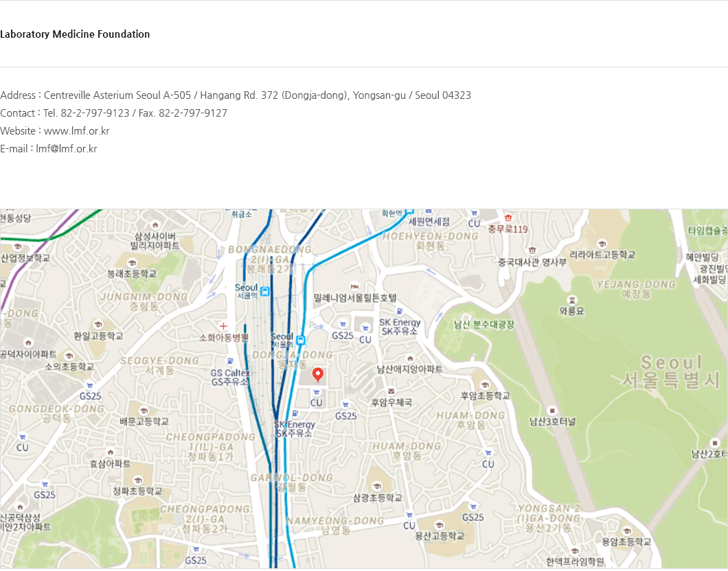The image size is (728, 571).
Task: Select the apartment icon above 남산애지앙아파트
Action: point(409,358)
